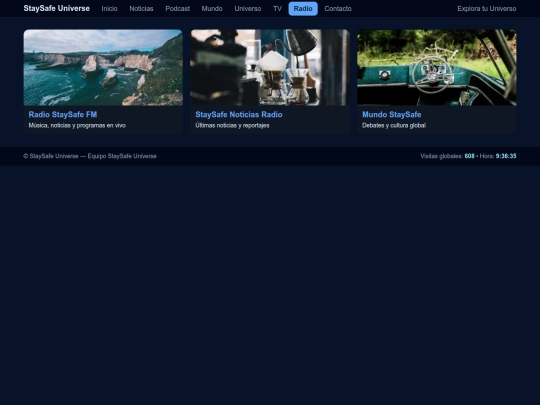Click the Hora clock value in footer
This screenshot has height=405, width=540.
tap(506, 156)
